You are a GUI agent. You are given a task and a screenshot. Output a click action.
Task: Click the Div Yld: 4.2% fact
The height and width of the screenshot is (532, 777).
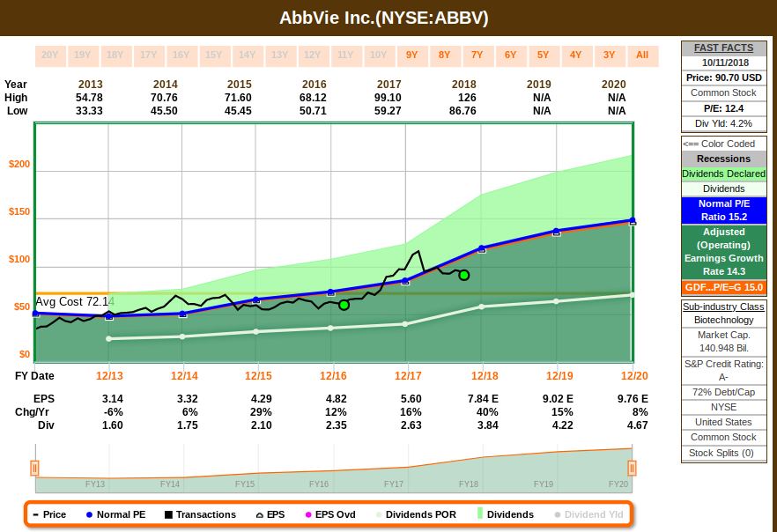tap(723, 123)
